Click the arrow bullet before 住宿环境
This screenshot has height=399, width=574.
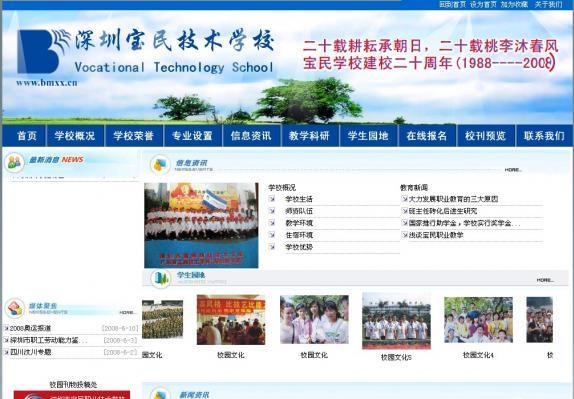point(272,235)
